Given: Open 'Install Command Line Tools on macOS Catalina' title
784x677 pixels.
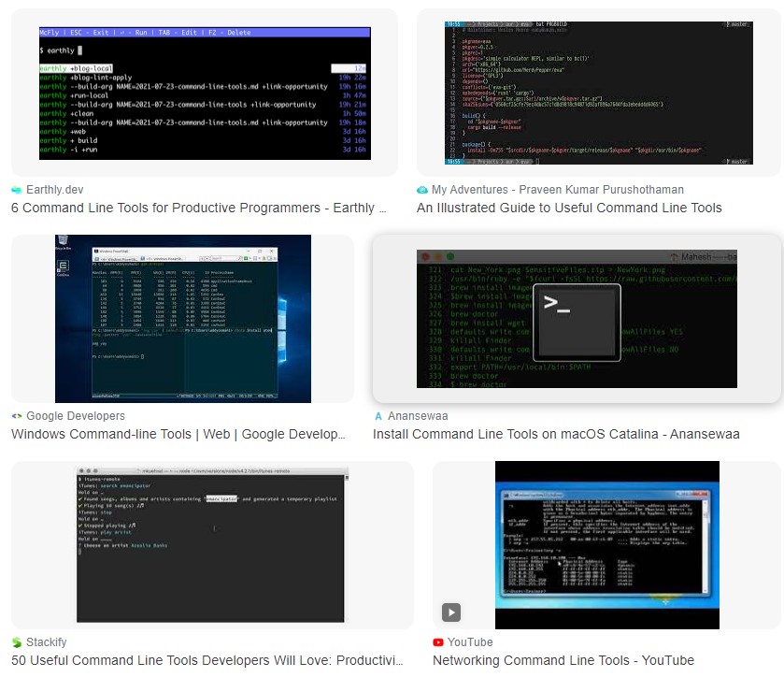Looking at the screenshot, I should [556, 434].
